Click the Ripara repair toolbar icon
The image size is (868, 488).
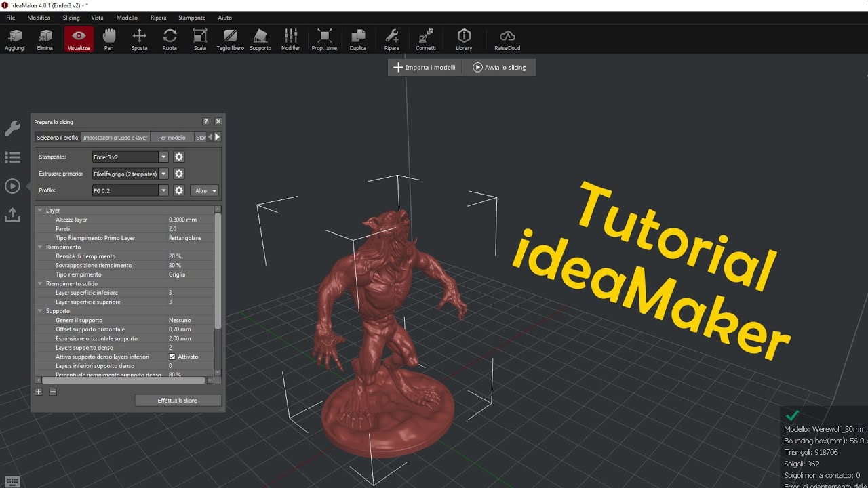coord(392,39)
